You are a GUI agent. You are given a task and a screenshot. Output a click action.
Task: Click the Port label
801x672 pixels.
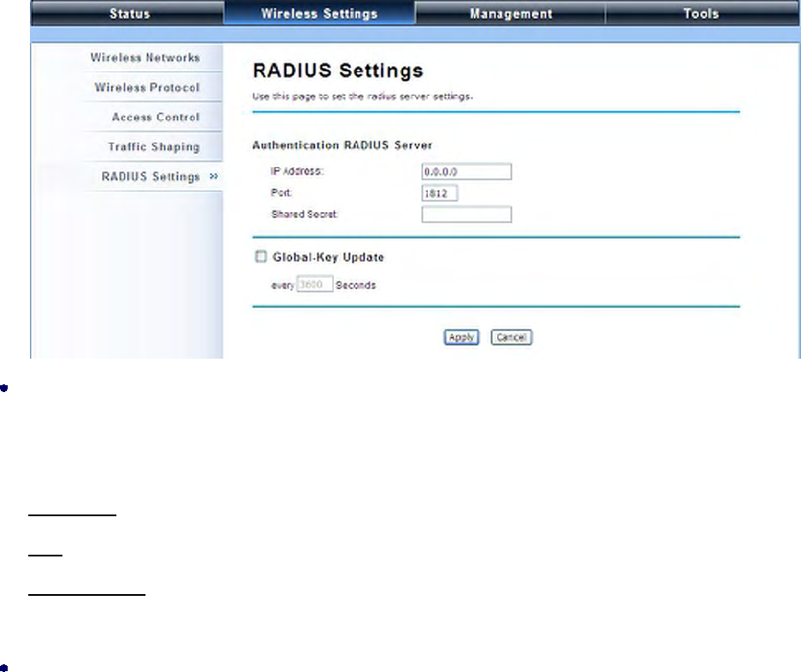(281, 193)
